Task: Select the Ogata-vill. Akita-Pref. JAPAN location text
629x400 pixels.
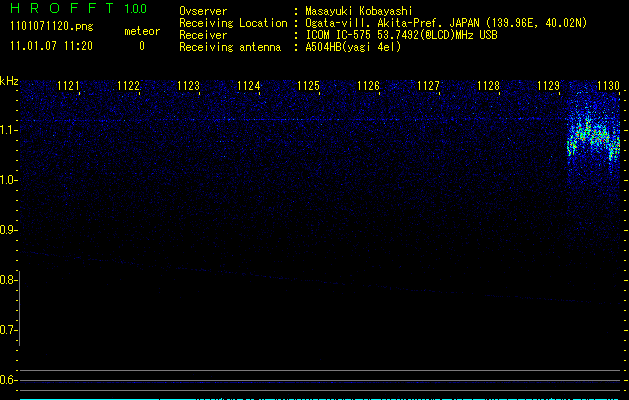Action: [446, 23]
